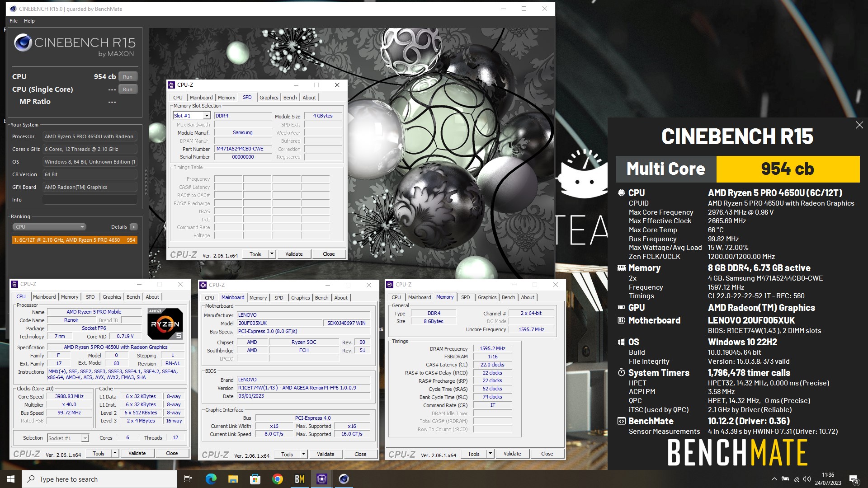Click the BenchMate System Timers clock icon
Image resolution: width=868 pixels, height=488 pixels.
pos(622,373)
